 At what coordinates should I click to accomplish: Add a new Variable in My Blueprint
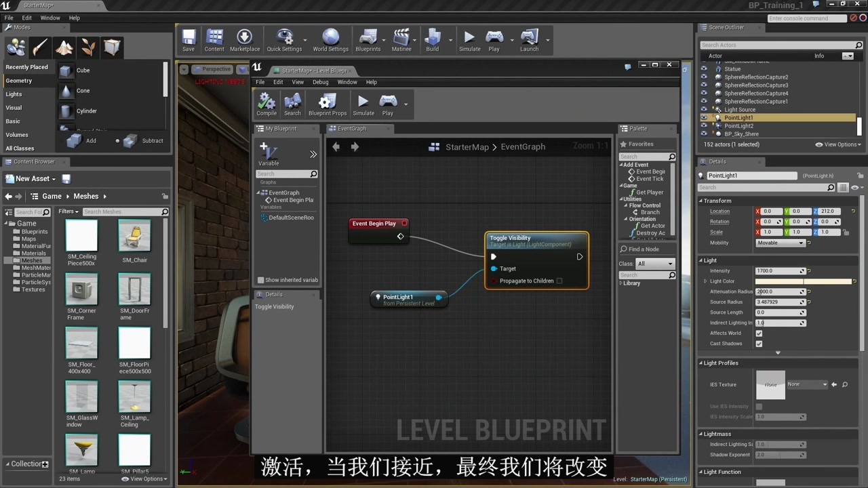point(269,155)
